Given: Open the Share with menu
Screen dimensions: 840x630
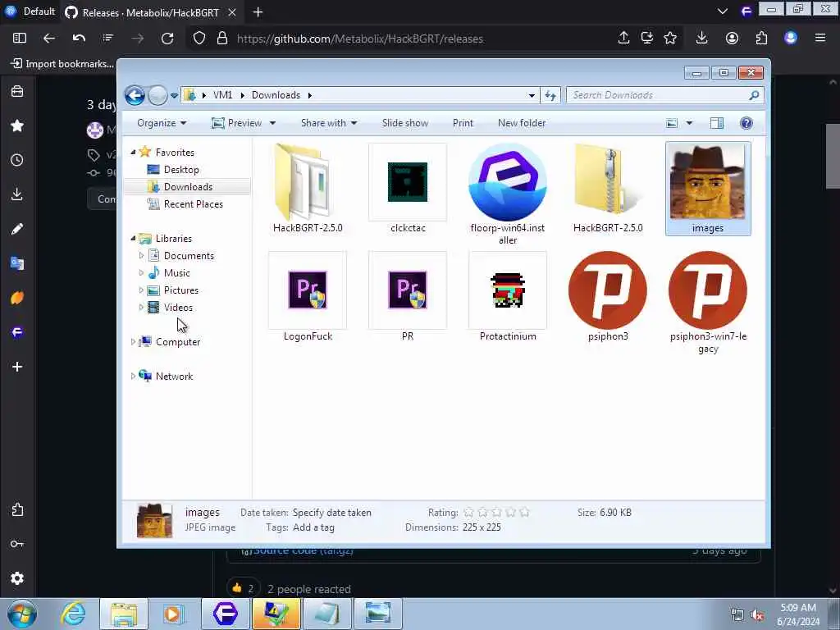Looking at the screenshot, I should point(328,123).
